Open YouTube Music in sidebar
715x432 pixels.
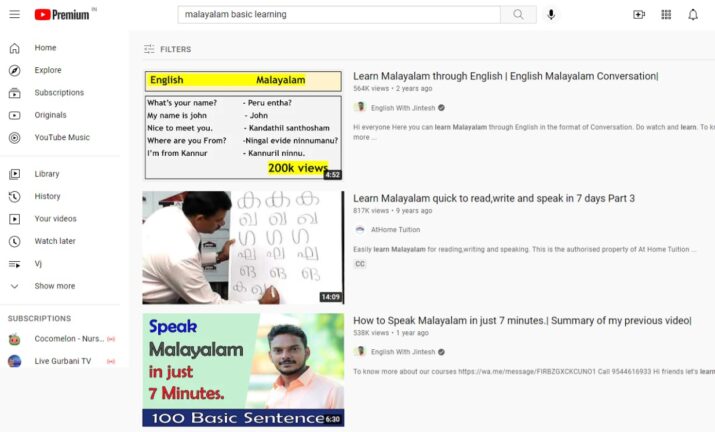(x=62, y=137)
